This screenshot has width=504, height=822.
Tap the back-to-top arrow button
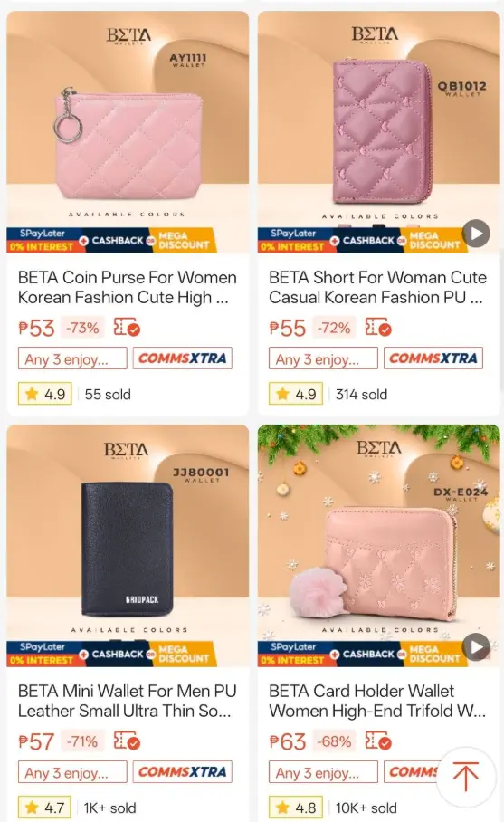click(466, 777)
